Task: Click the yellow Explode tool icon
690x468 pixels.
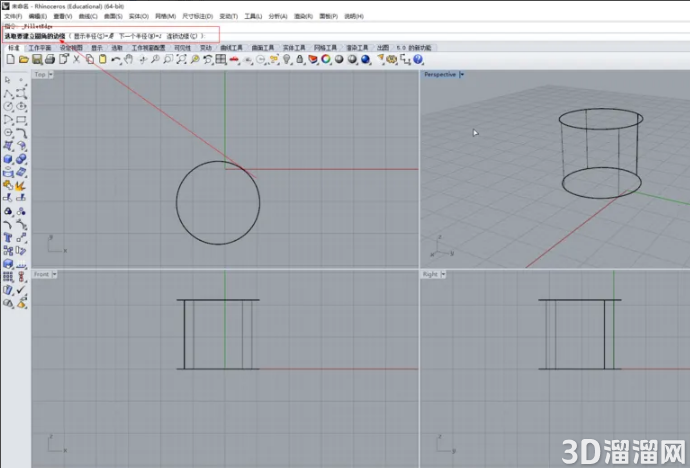Action: click(20, 185)
